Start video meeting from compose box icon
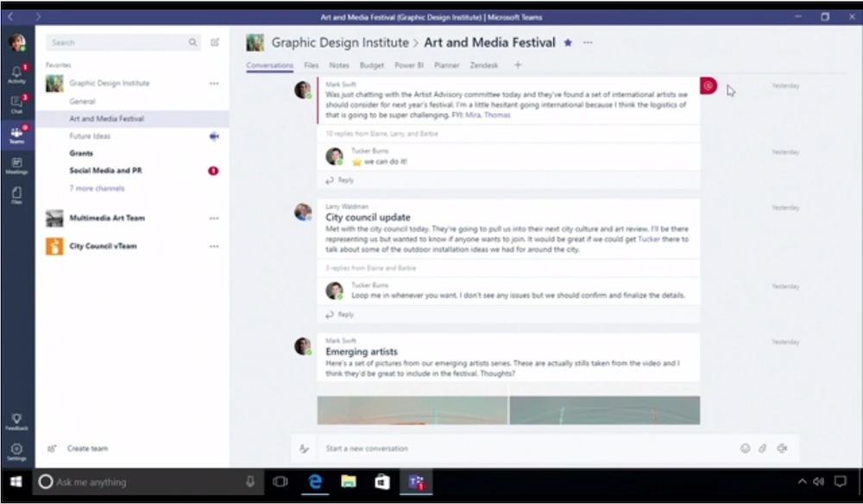The image size is (863, 504). point(782,449)
